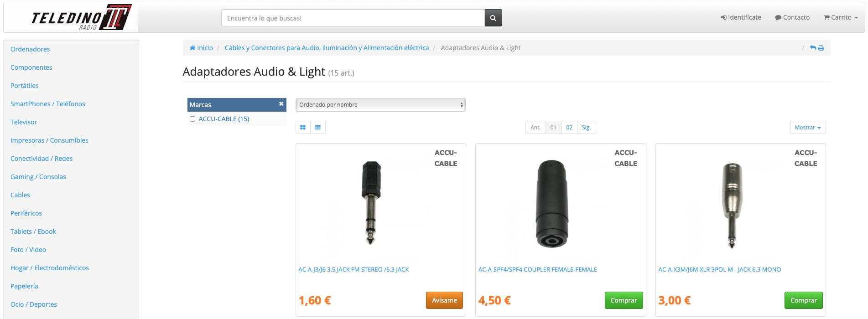Viewport: 868px width, 319px height.
Task: Switch to list view layout
Action: pos(318,128)
